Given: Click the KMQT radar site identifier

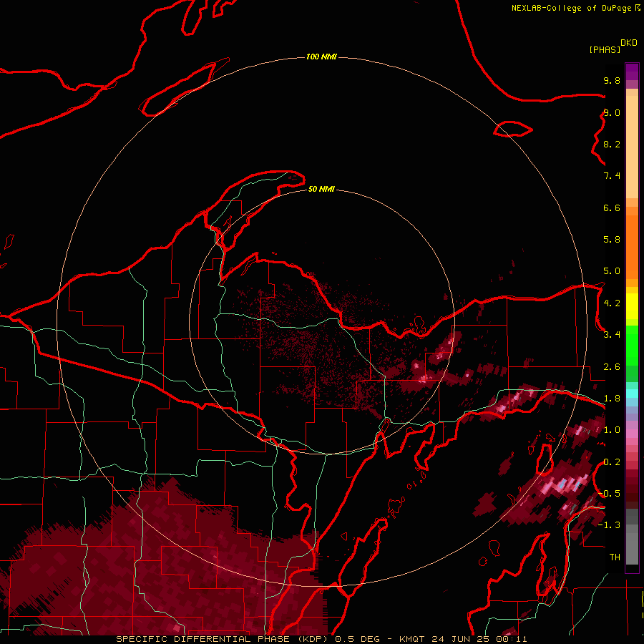Looking at the screenshot, I should pyautogui.click(x=412, y=639).
